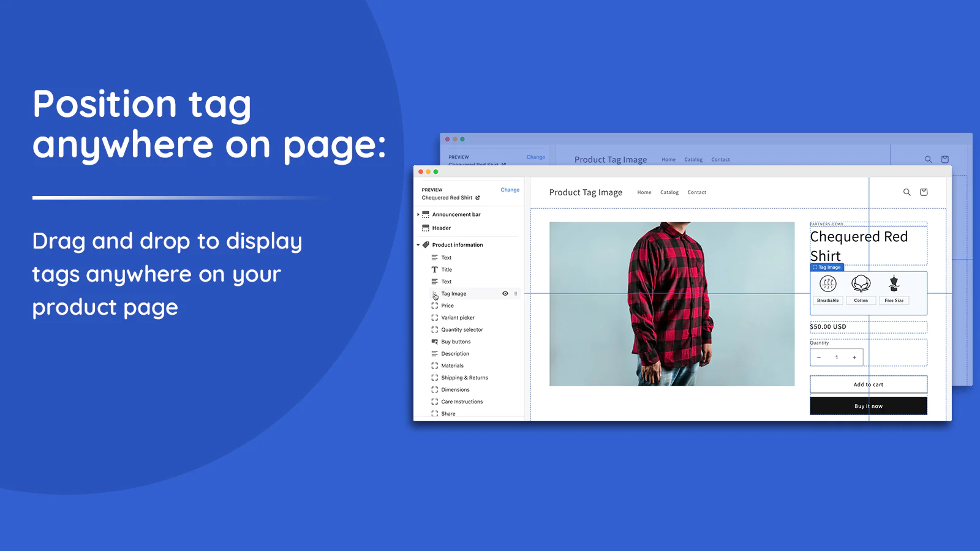Click the cart icon in the background window

pyautogui.click(x=945, y=159)
